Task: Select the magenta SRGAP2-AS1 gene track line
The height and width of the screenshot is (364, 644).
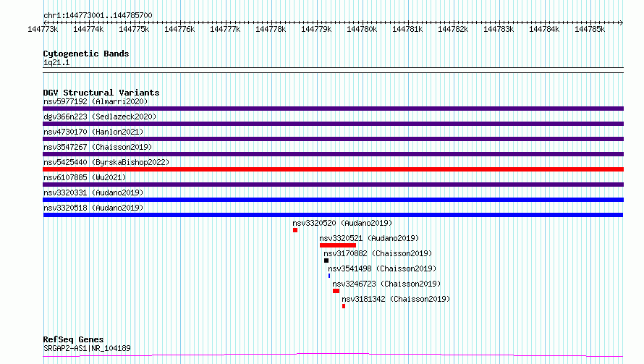Action: click(333, 355)
